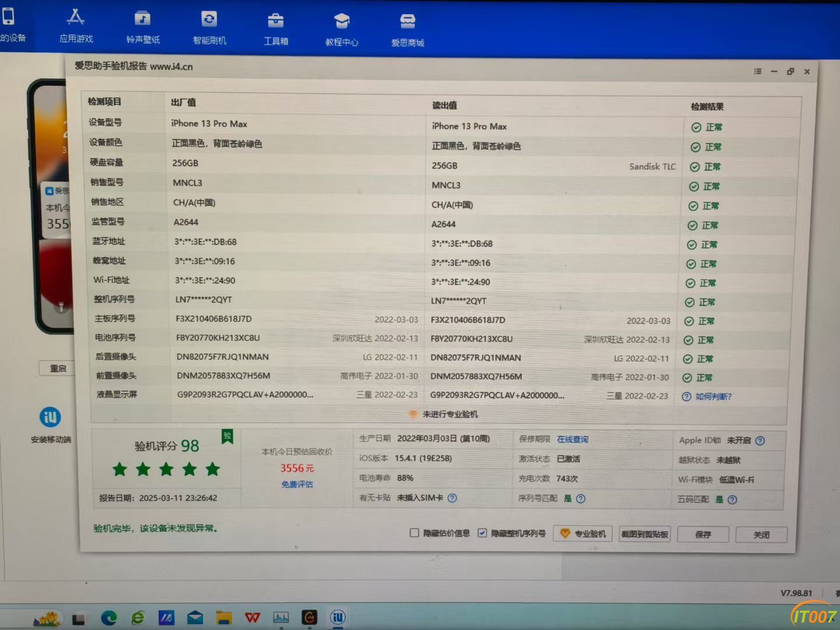840x630 pixels.
Task: Click the Task View icon in taskbar
Action: 79,618
